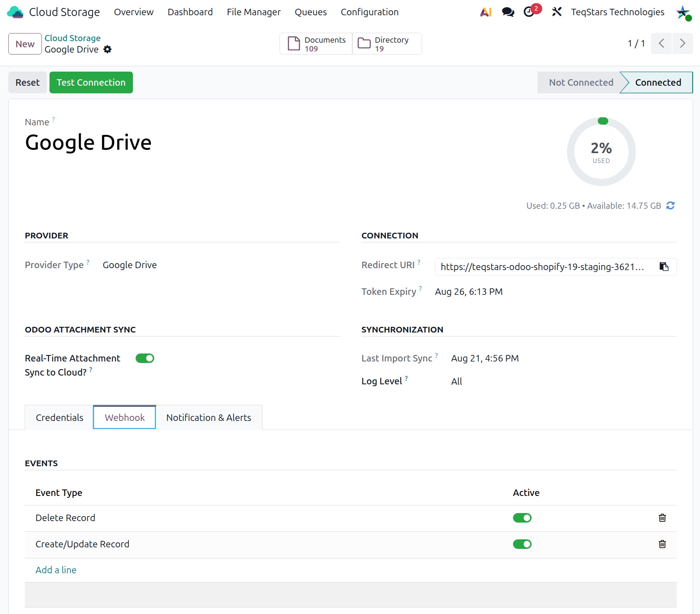Click the 1 / 1 pager counter
The width and height of the screenshot is (700, 614).
636,43
